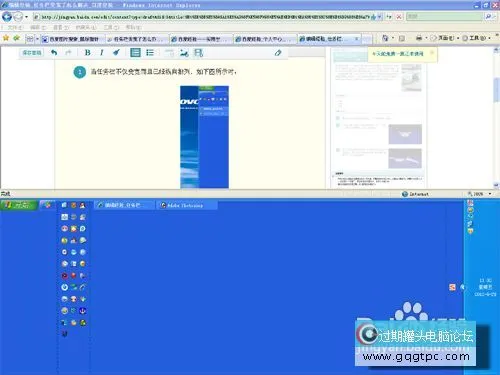The image size is (500, 375).
Task: Close the active 编辑经验 tab
Action: (x=357, y=39)
